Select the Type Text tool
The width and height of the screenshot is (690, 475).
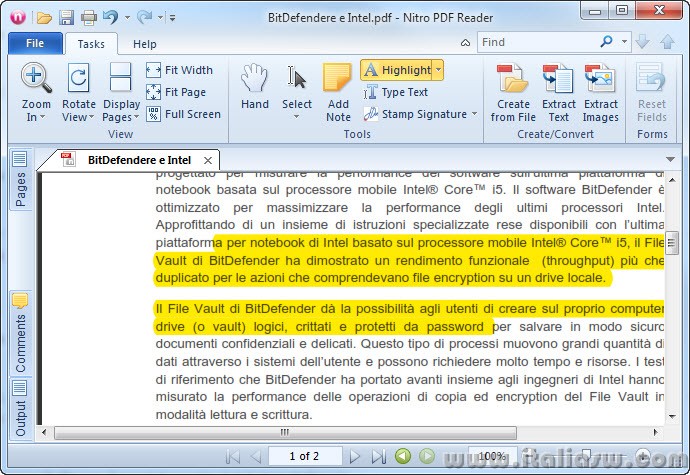(396, 92)
